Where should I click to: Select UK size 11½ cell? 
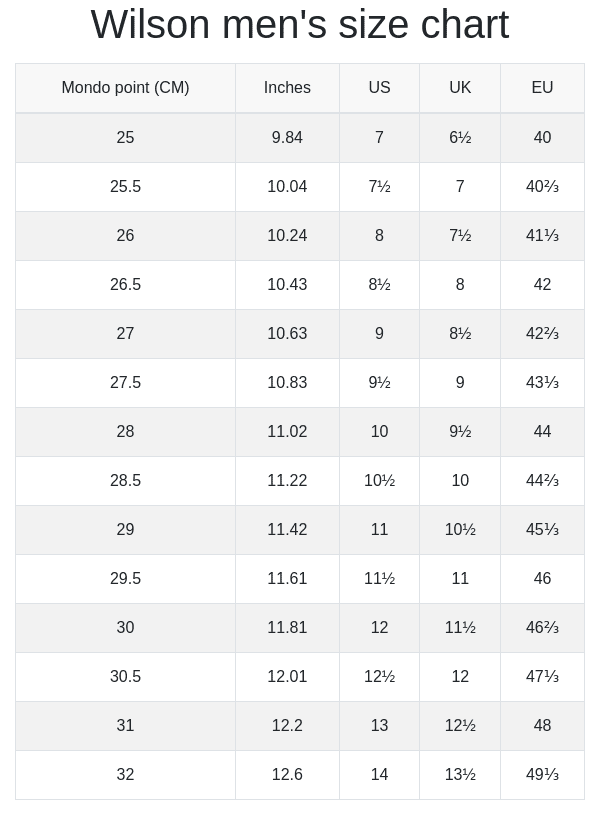point(460,627)
